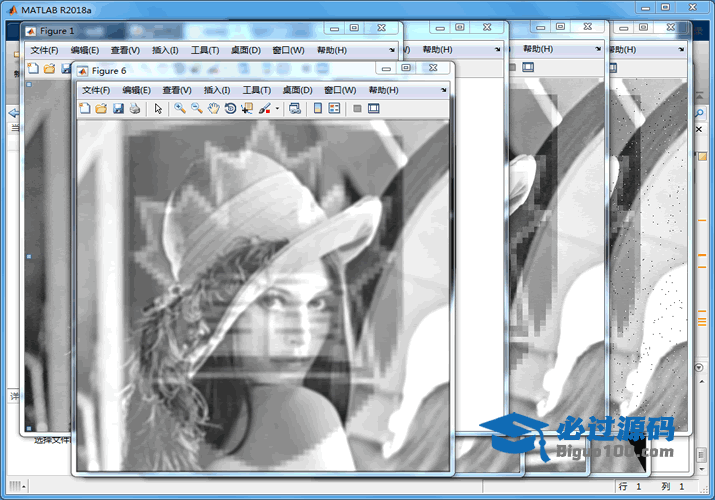This screenshot has width=715, height=500.
Task: Open 查看(V) menu in Figure 6
Action: [x=177, y=90]
